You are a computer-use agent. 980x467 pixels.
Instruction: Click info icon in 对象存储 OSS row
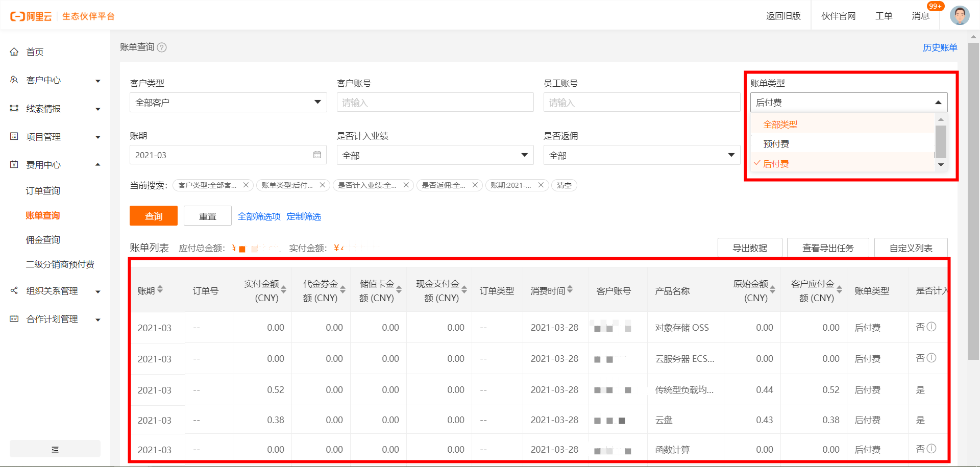[932, 327]
